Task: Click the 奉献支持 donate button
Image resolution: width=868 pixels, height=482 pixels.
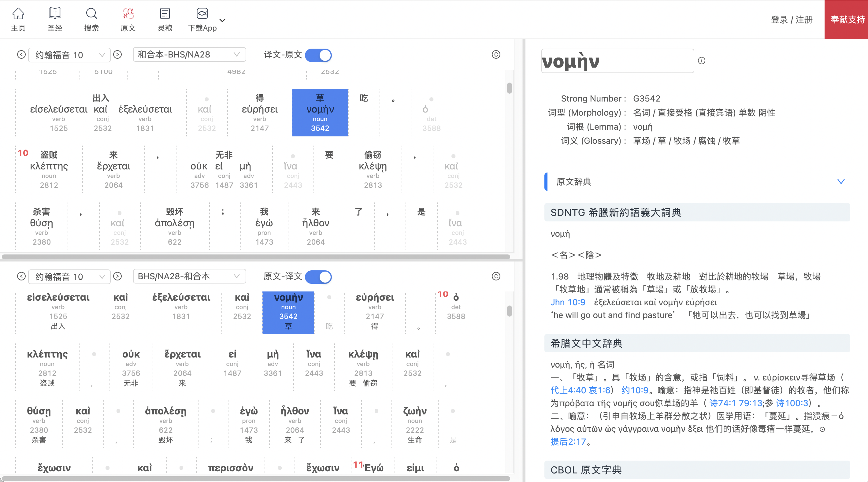Action: pyautogui.click(x=846, y=20)
